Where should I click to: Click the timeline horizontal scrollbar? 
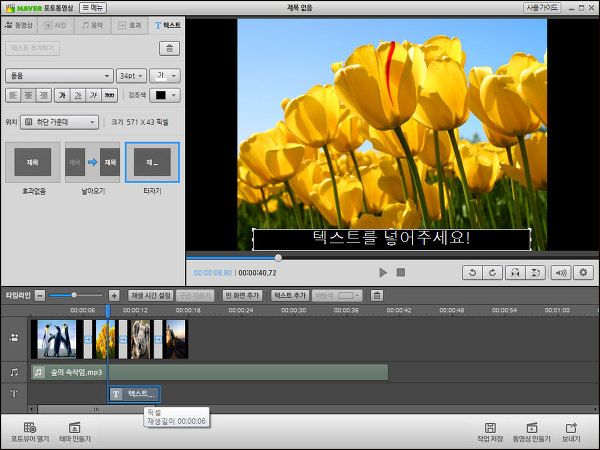[x=96, y=409]
